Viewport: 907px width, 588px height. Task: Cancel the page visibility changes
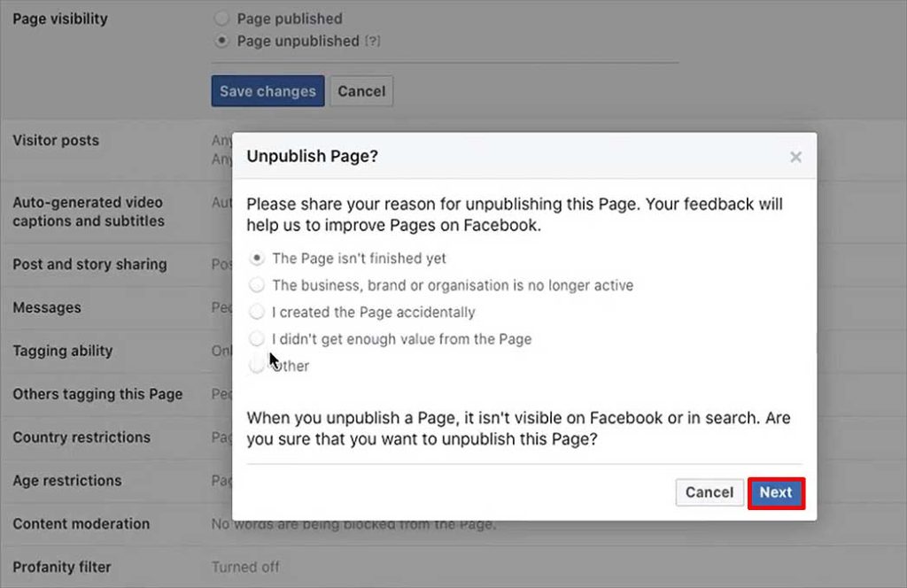[361, 91]
